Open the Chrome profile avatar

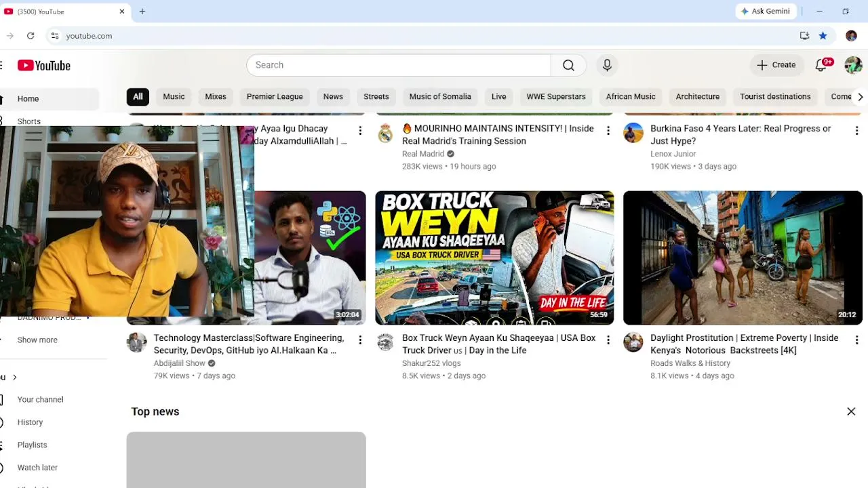(851, 36)
